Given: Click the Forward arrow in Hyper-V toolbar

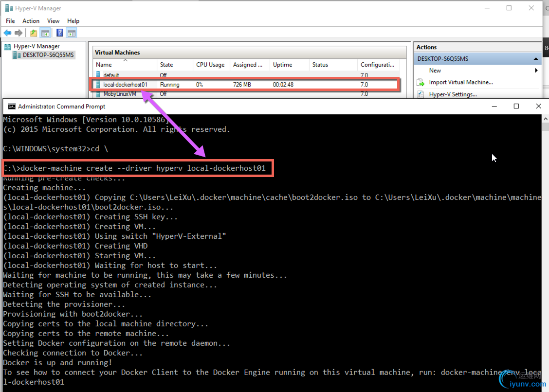Looking at the screenshot, I should (18, 33).
